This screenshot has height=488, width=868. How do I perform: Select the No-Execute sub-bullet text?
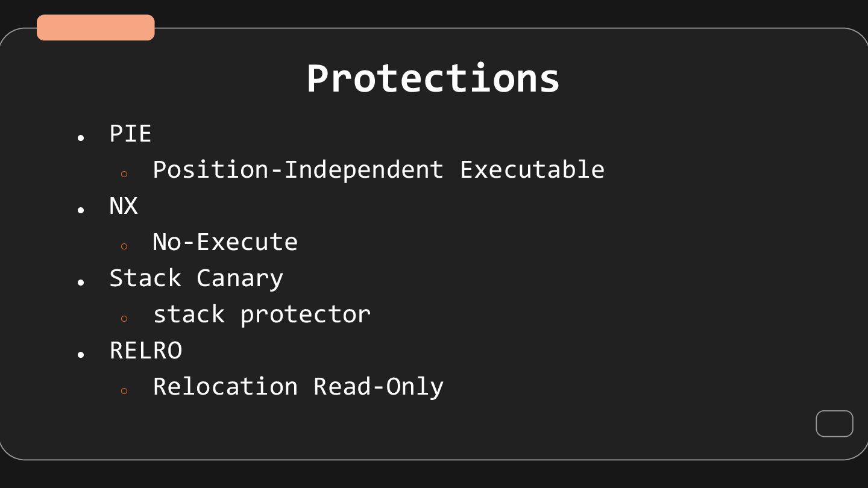[225, 242]
